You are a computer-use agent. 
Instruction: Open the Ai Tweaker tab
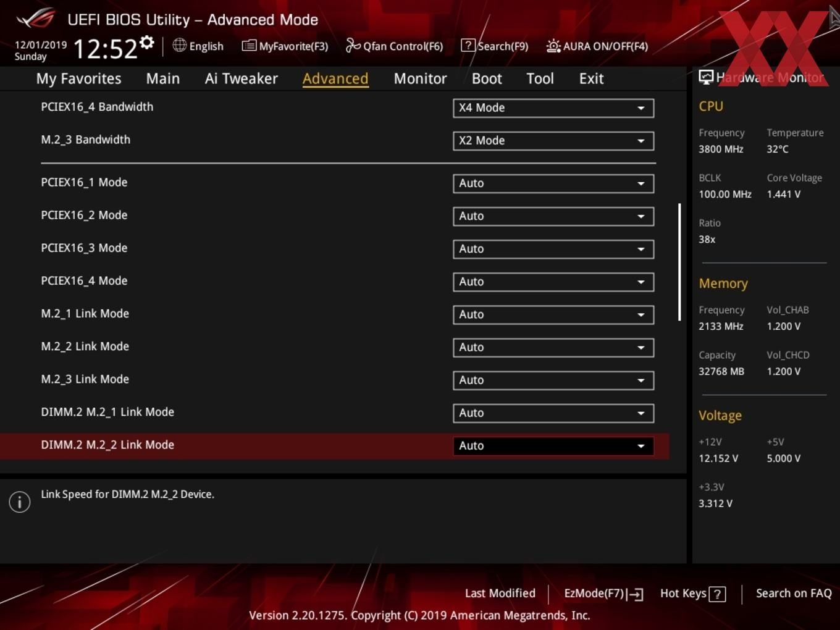coord(241,78)
